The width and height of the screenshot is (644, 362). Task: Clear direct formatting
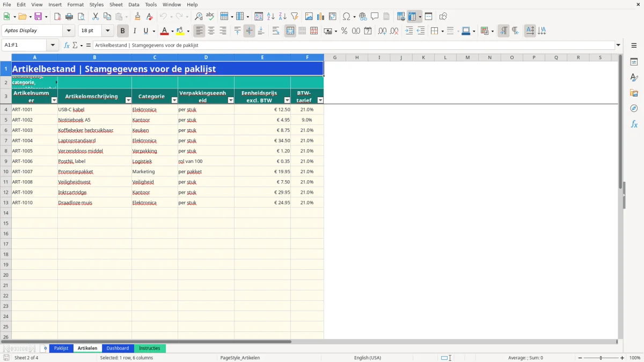[x=150, y=17]
